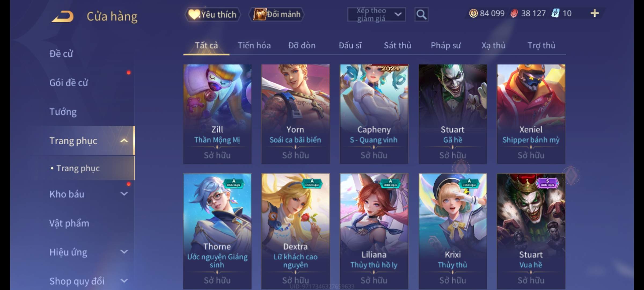
Task: Open Đổi mảnh fragment exchange chest
Action: (276, 15)
